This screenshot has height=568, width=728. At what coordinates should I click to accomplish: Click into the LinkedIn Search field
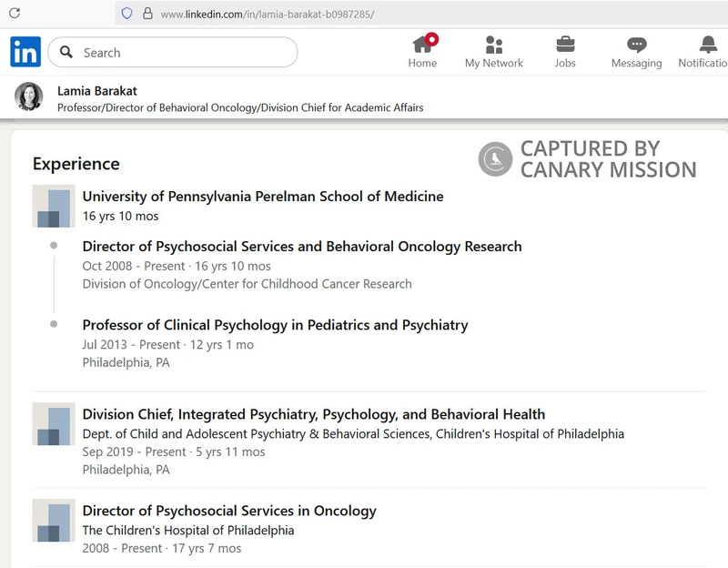[x=173, y=52]
